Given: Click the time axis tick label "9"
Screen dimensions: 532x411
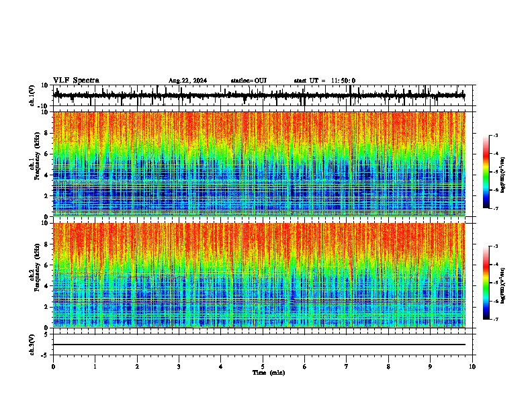Looking at the screenshot, I should point(430,367).
